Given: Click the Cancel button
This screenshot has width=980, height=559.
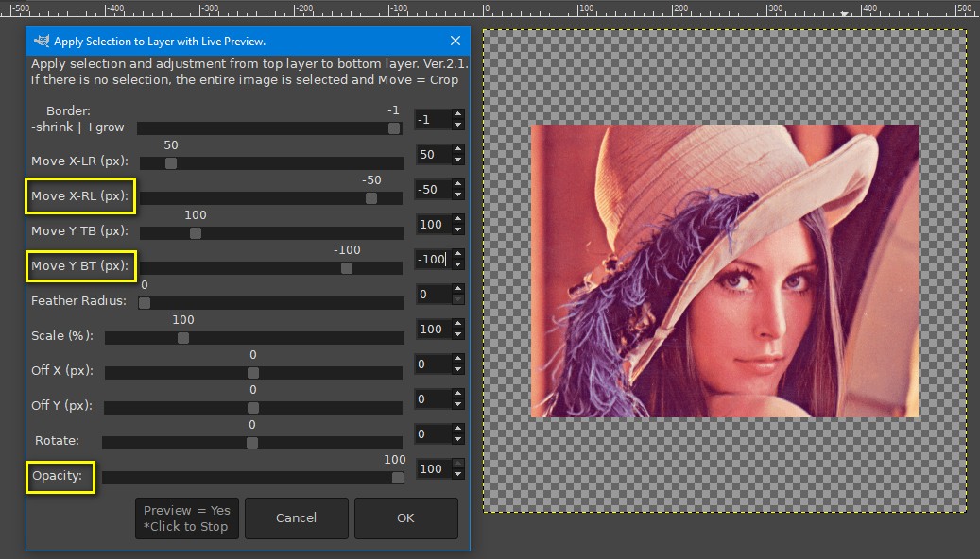Looking at the screenshot, I should tap(296, 517).
